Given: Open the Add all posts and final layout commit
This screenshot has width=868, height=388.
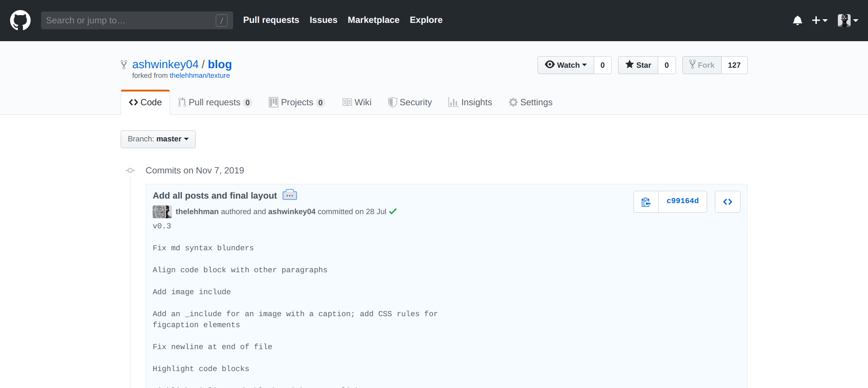Looking at the screenshot, I should (215, 195).
